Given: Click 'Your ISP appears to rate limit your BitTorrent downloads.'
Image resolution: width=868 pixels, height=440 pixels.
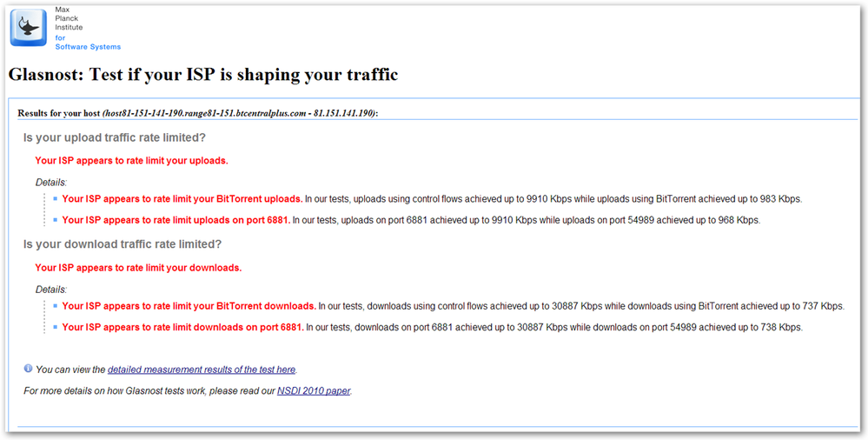Looking at the screenshot, I should 189,306.
